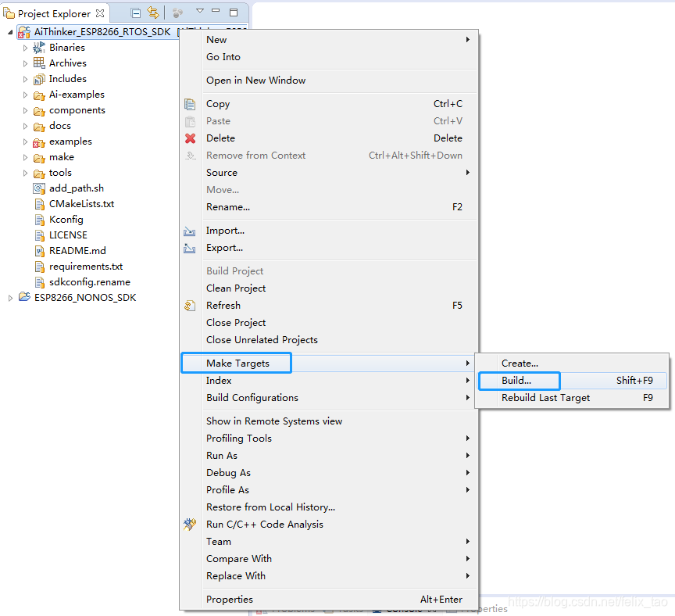Click the Includes icon
The width and height of the screenshot is (675, 616).
pyautogui.click(x=39, y=79)
